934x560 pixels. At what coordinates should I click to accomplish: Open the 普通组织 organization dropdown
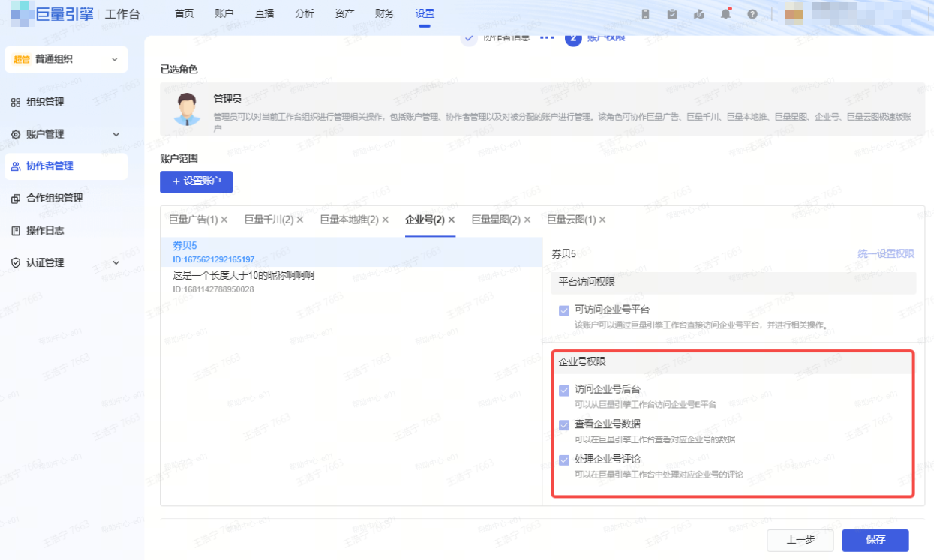click(66, 59)
